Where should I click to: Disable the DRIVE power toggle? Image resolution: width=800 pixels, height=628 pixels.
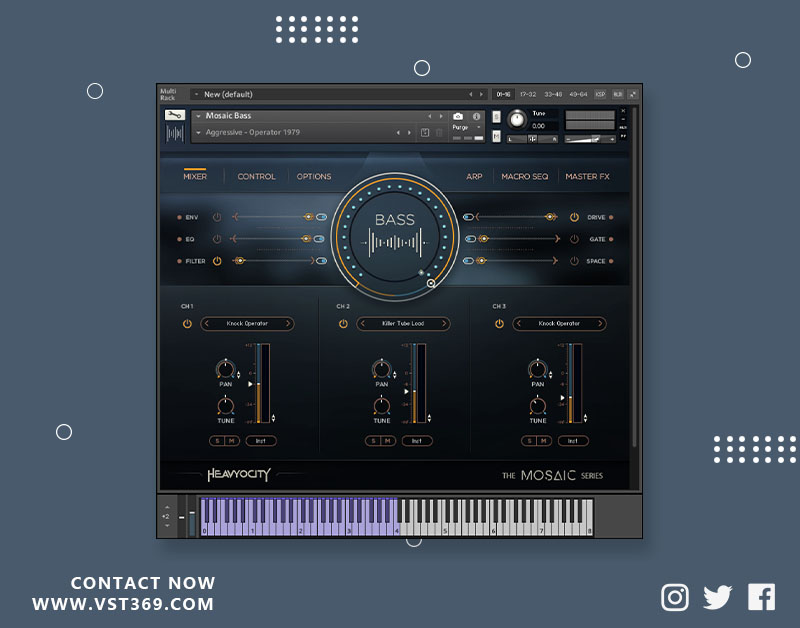[574, 217]
